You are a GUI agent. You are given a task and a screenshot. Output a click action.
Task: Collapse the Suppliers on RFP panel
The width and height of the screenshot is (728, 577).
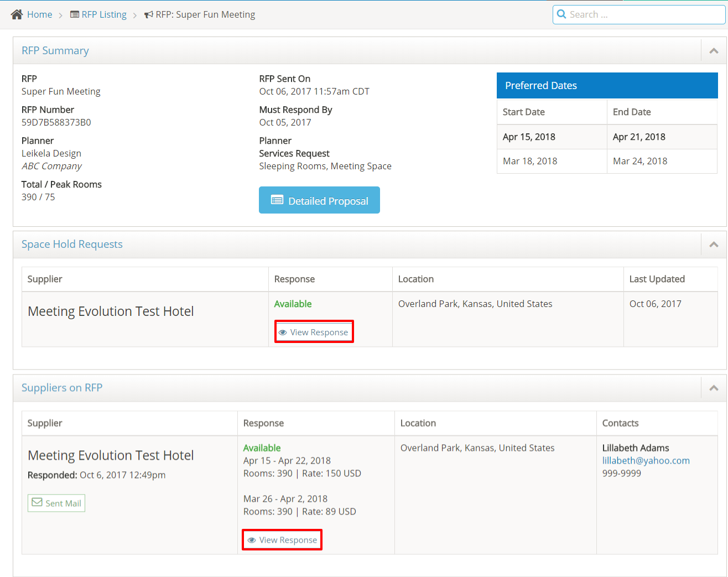coord(714,388)
